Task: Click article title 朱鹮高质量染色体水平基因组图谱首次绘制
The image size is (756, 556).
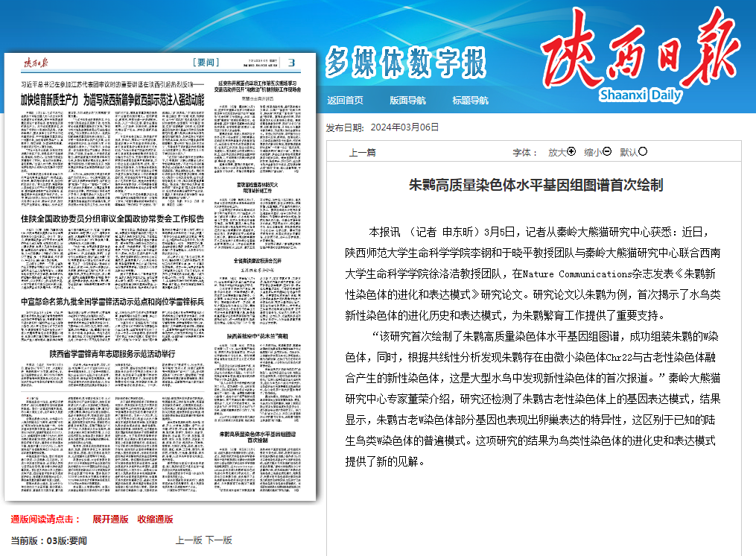Action: 536,185
